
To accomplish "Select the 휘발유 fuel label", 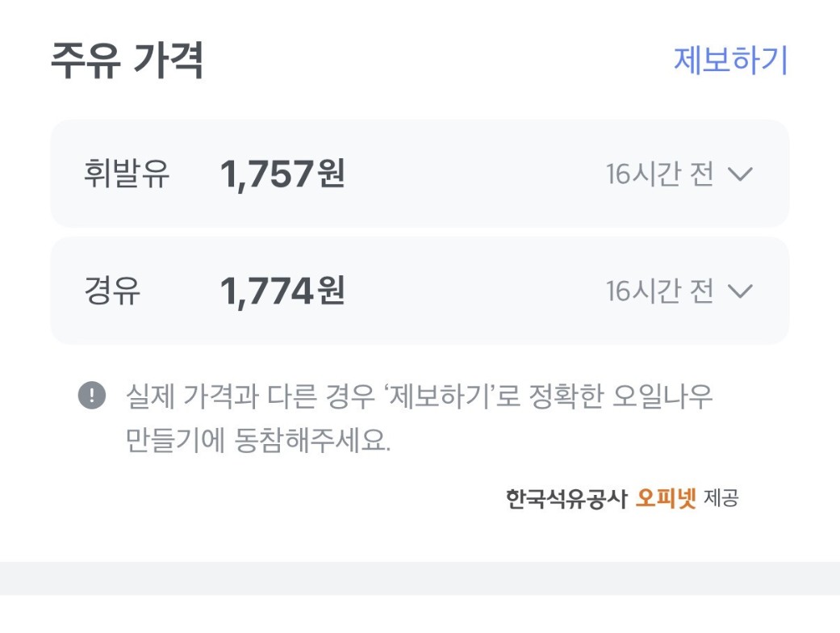I will pos(127,174).
